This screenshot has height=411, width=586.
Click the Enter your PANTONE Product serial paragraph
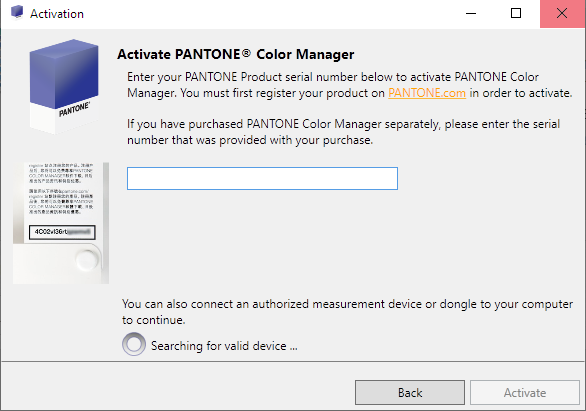(x=349, y=85)
